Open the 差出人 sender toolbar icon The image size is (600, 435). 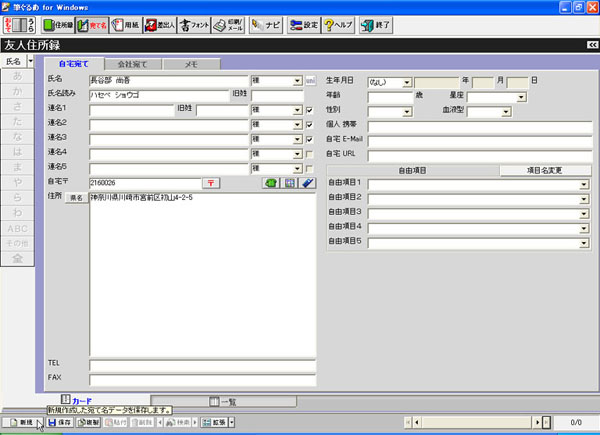click(x=159, y=25)
